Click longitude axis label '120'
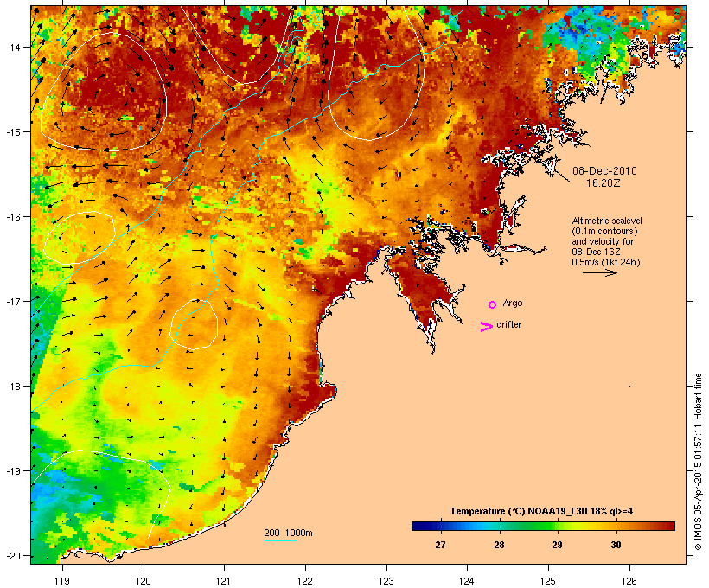The image size is (709, 588). click(144, 581)
